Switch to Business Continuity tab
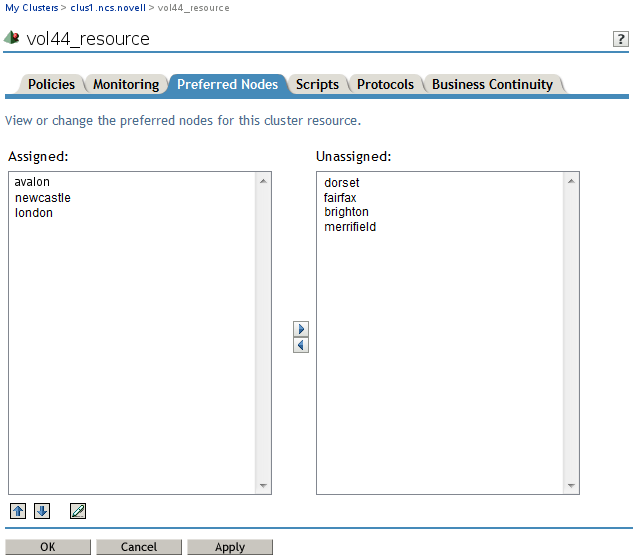The width and height of the screenshot is (633, 558). (x=493, y=84)
